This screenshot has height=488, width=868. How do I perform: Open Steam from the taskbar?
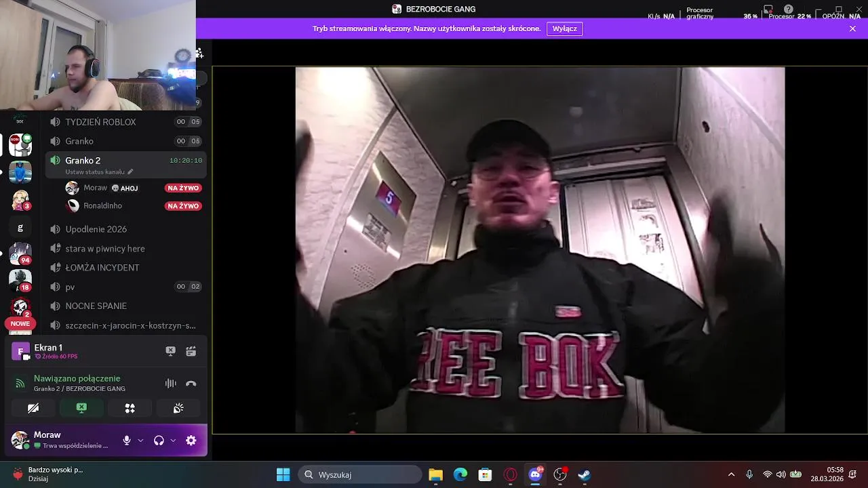(585, 474)
